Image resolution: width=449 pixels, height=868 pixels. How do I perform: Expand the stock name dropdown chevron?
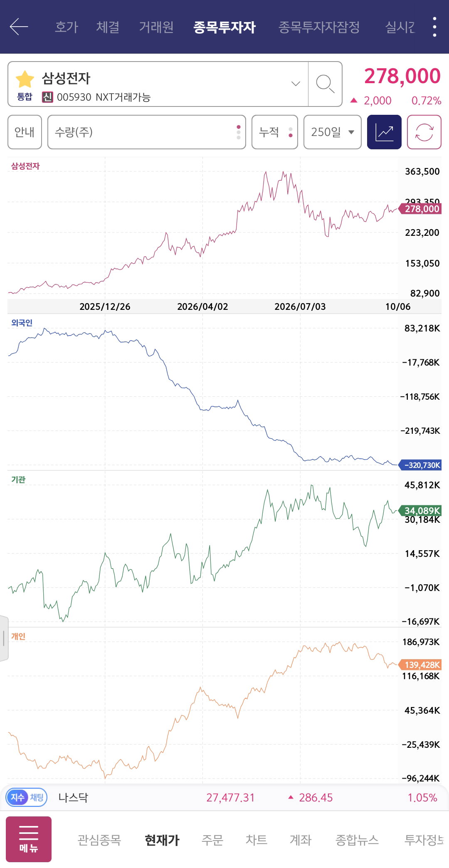(296, 84)
